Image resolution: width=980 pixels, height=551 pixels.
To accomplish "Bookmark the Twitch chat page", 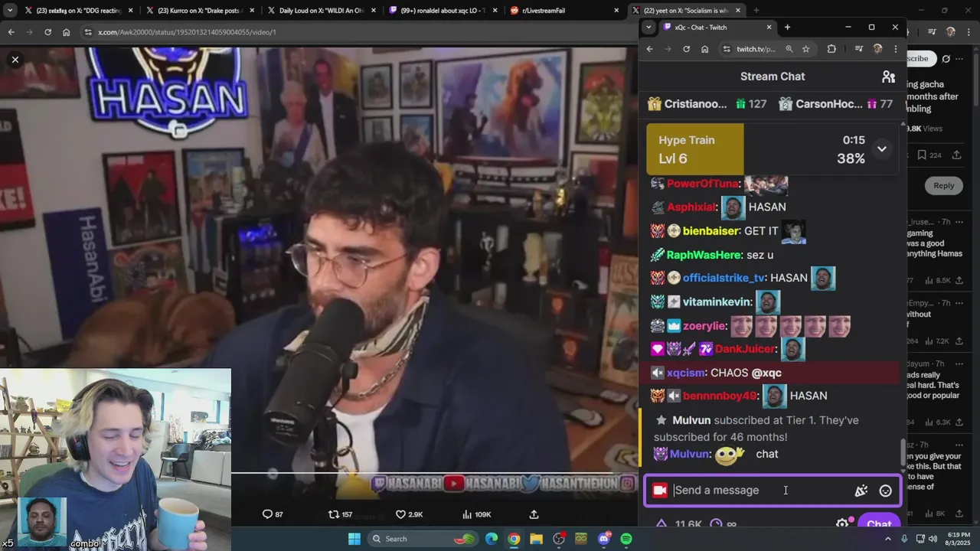I will [x=805, y=49].
